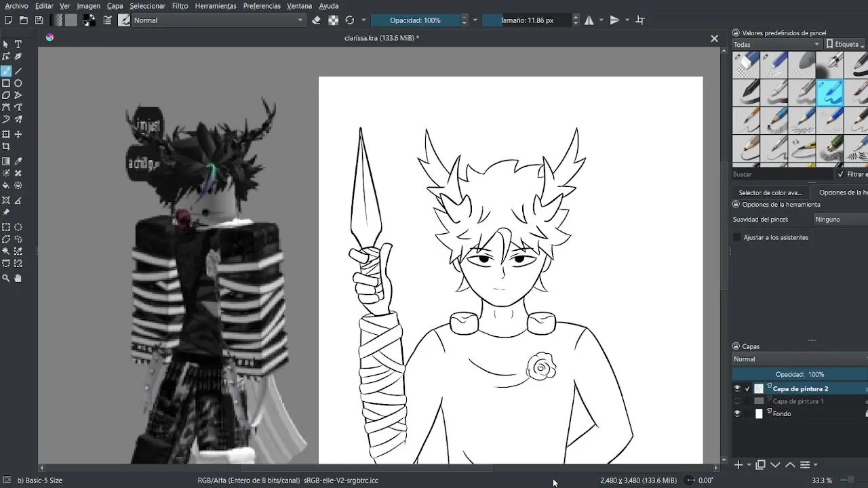This screenshot has width=868, height=488.
Task: Open the Preferencias menu
Action: coord(262,6)
